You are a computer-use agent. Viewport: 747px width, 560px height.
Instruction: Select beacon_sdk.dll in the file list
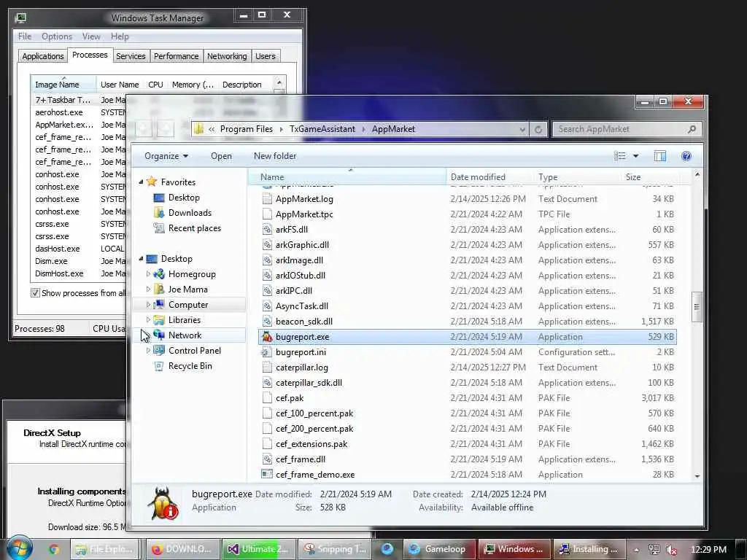[467, 322]
